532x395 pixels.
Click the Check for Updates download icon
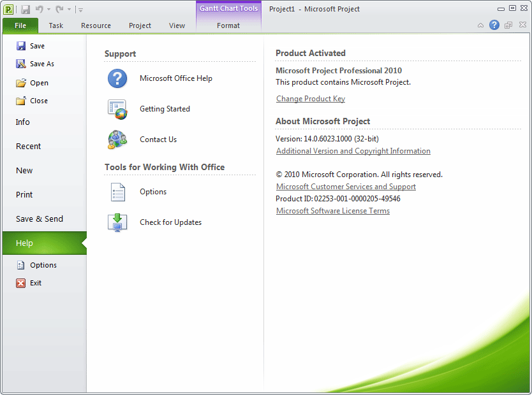pyautogui.click(x=117, y=222)
